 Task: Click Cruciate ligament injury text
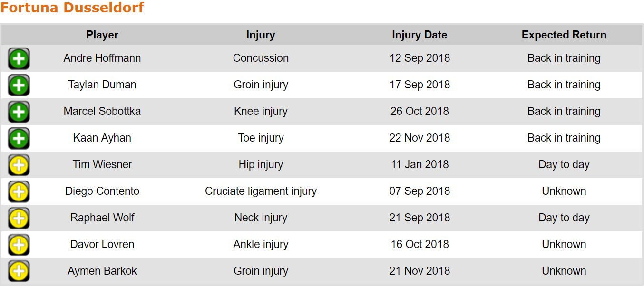pos(261,191)
